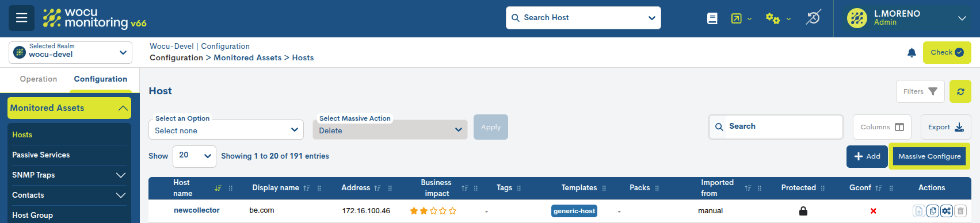Open the newcollector host link
Viewport: 980px width, 223px height.
pos(196,210)
